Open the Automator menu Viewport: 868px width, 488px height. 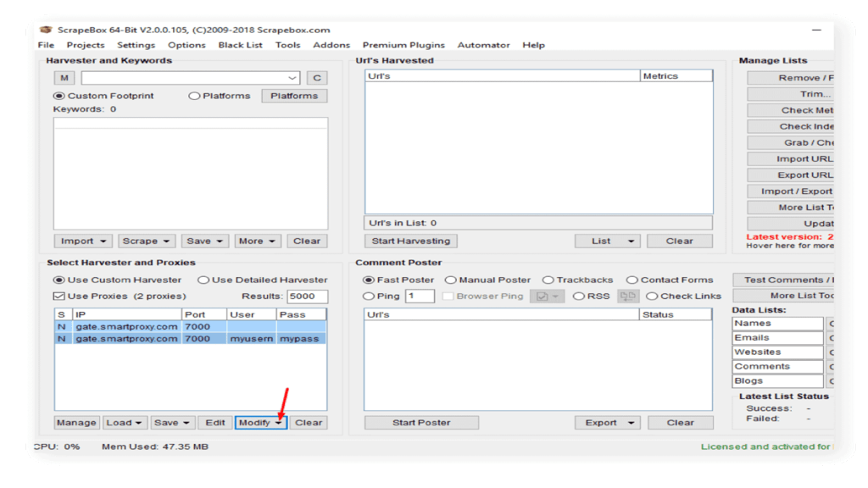pos(483,45)
